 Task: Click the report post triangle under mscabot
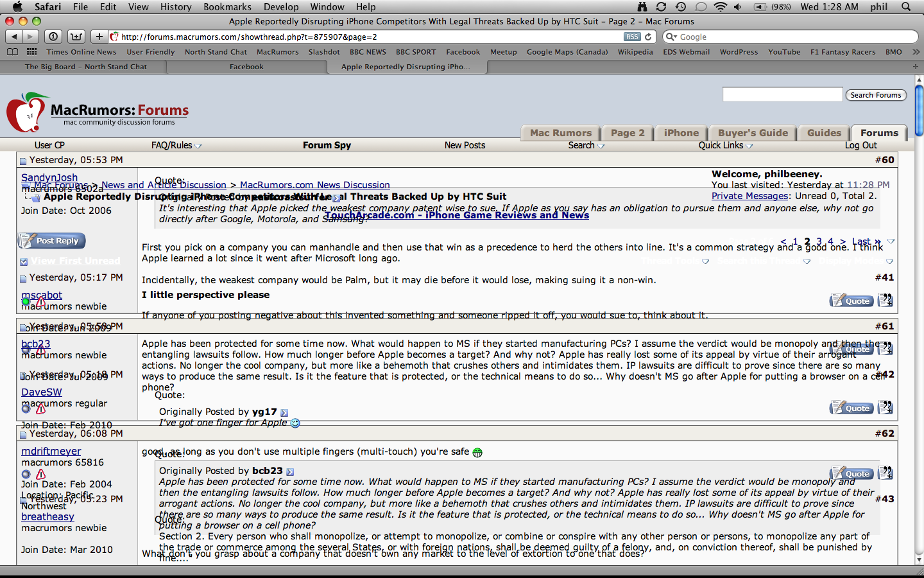pos(40,301)
